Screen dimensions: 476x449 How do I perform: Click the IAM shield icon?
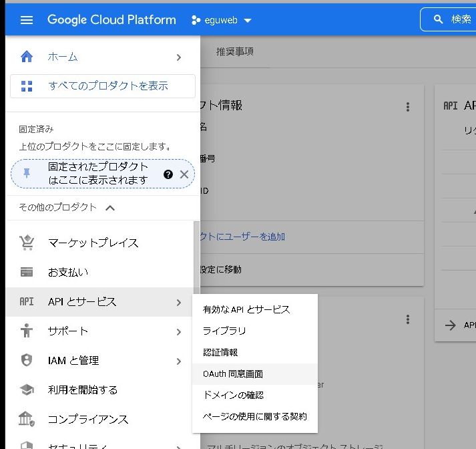pos(27,360)
